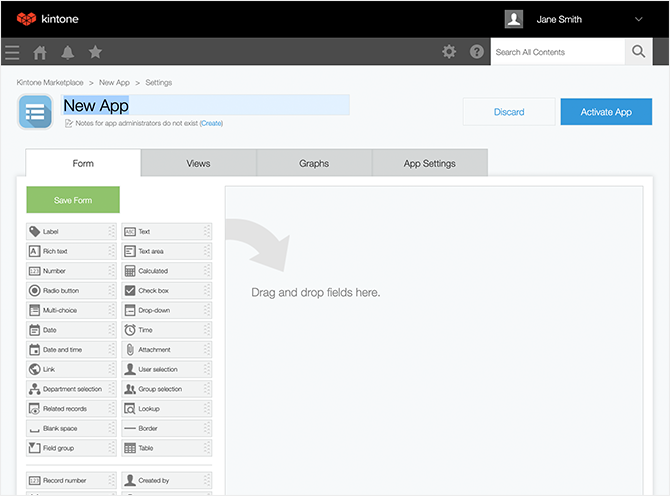Open the hamburger menu icon
The width and height of the screenshot is (670, 496).
[12, 52]
